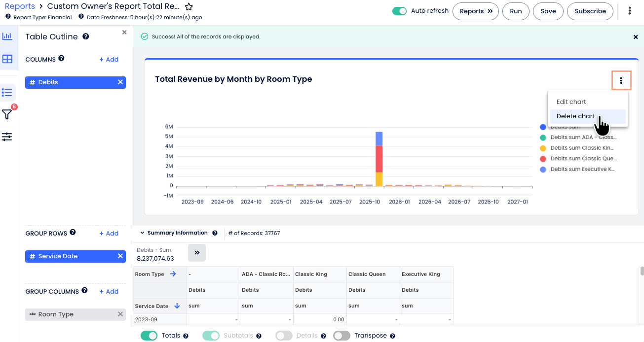Add a new Group Rows field

tap(109, 234)
